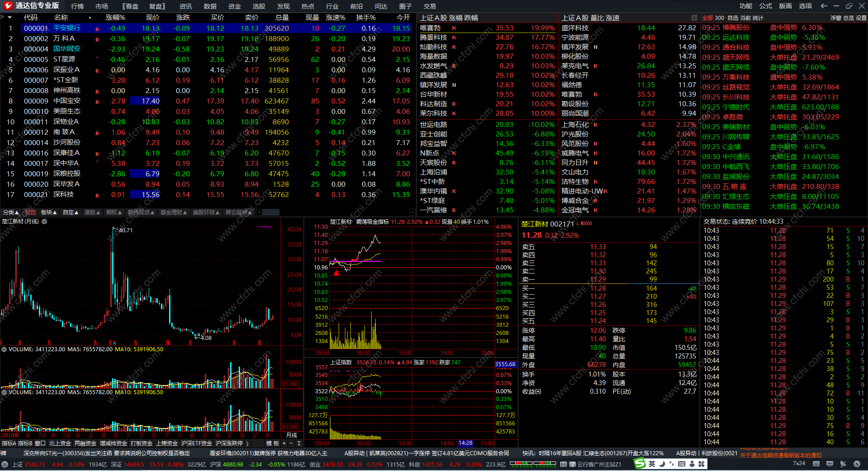Screen dimensions: 868x471
Task: Click the 公式 button in title bar
Action: (766, 6)
